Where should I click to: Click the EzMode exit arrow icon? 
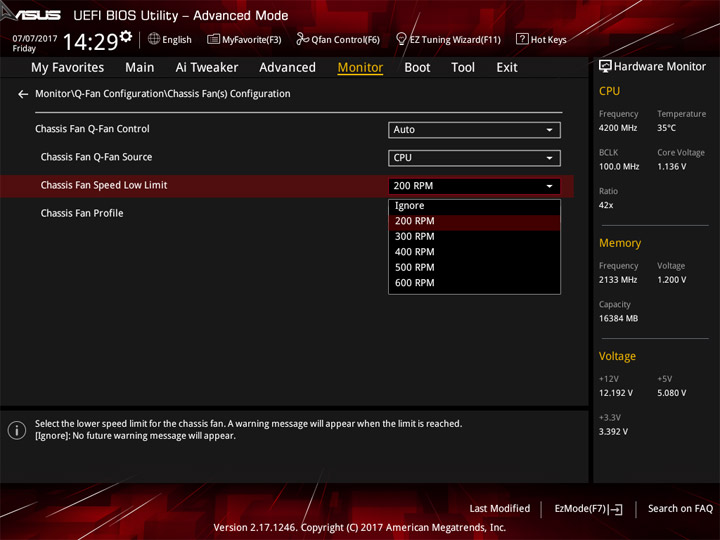coord(617,509)
